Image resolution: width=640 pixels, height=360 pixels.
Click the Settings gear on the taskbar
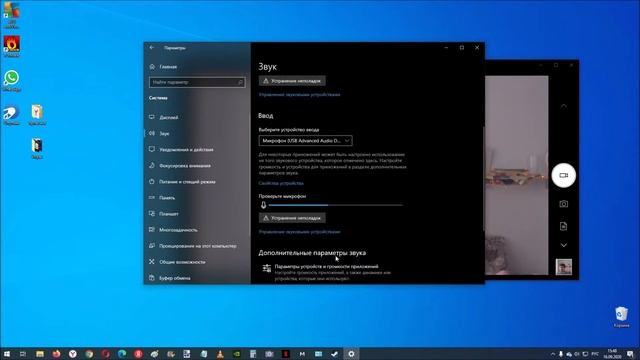tap(351, 354)
